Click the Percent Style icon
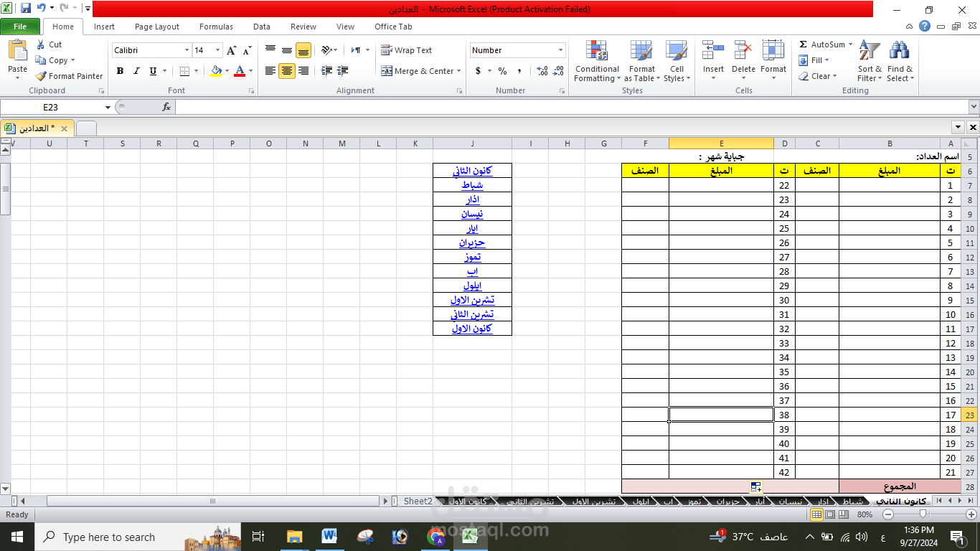This screenshot has height=551, width=980. 502,71
